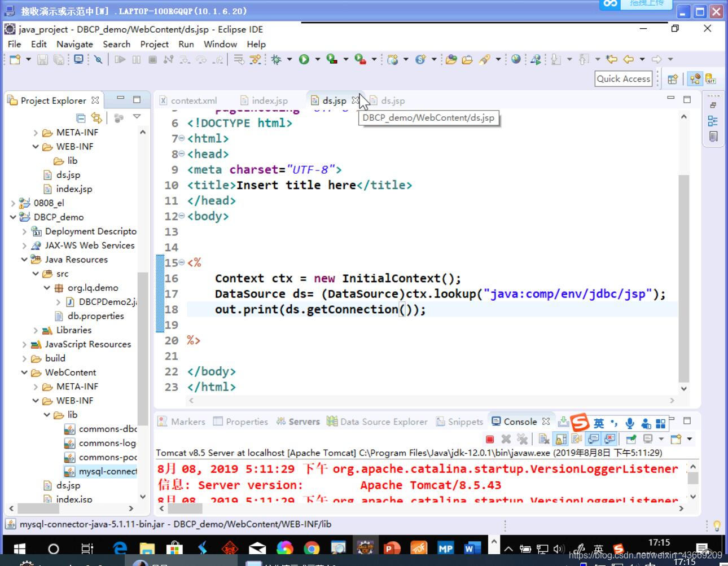This screenshot has width=728, height=566.
Task: Open the Navigate menu
Action: pyautogui.click(x=74, y=44)
